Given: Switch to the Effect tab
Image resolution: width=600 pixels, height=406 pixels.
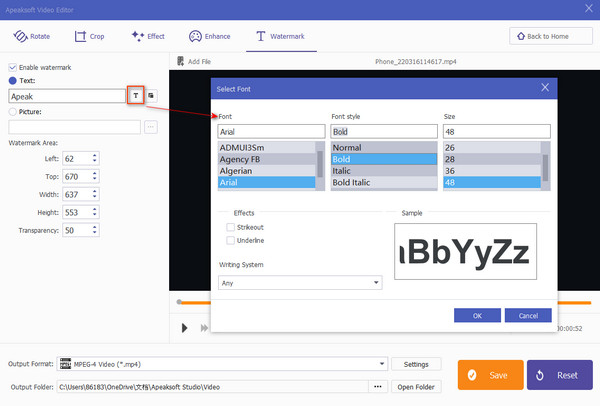Looking at the screenshot, I should point(148,36).
